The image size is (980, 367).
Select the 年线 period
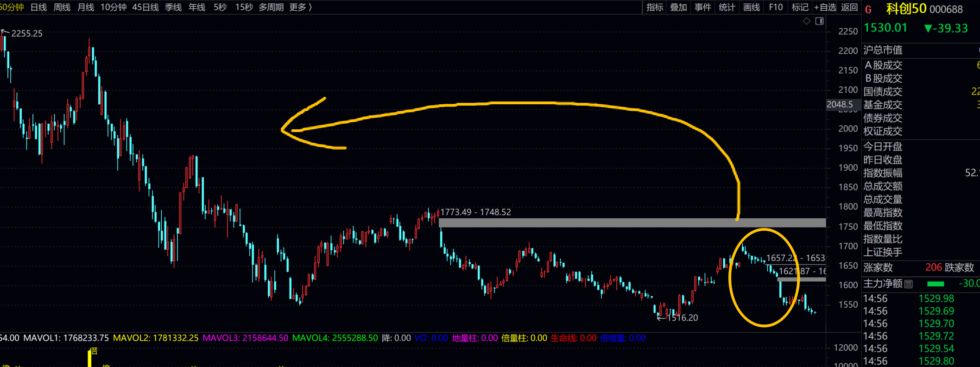click(197, 7)
